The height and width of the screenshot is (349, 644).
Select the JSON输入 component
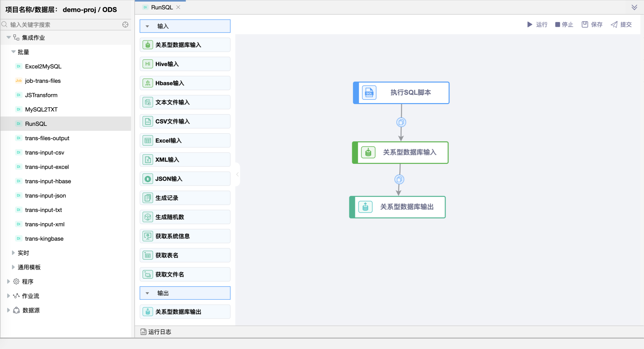click(x=185, y=179)
